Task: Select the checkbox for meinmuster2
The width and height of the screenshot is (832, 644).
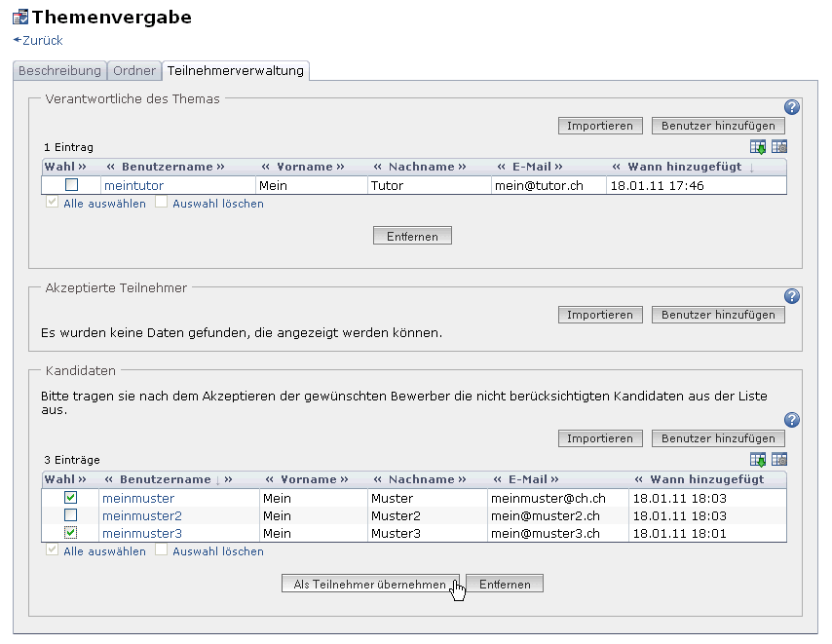Action: pos(70,515)
